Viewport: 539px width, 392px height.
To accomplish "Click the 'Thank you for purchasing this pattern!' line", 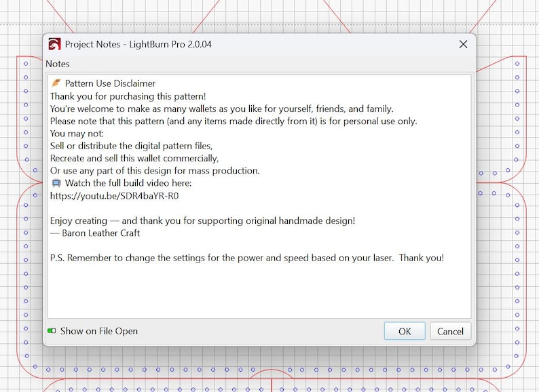I will click(x=128, y=96).
